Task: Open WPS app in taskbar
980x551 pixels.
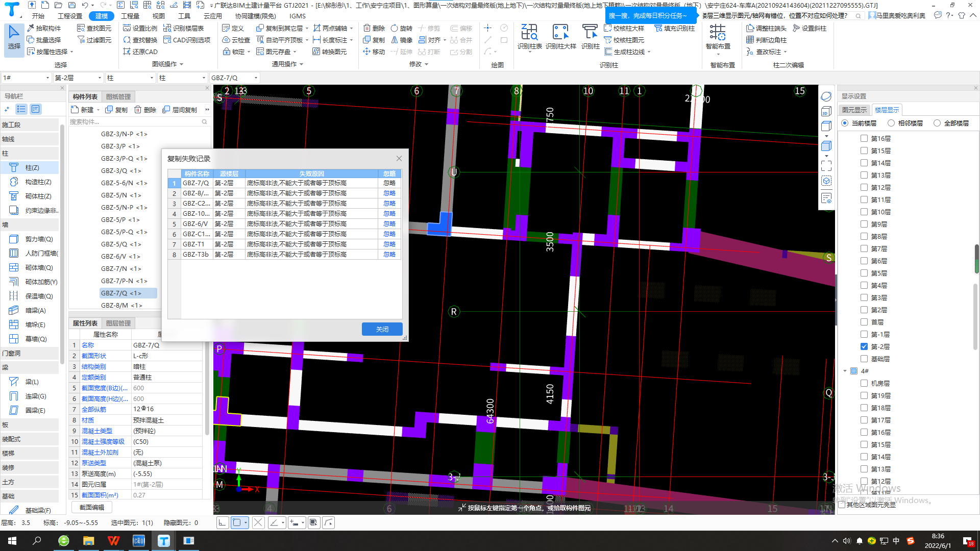Action: [113, 541]
